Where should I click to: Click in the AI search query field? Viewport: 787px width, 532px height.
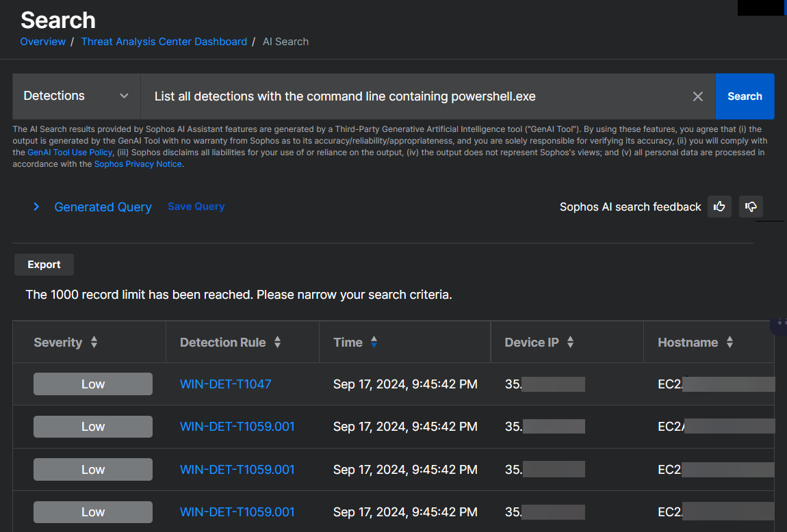[411, 96]
